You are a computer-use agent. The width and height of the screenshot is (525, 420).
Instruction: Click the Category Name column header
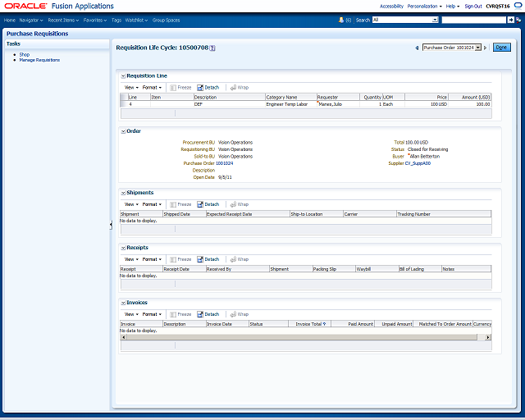coord(290,98)
